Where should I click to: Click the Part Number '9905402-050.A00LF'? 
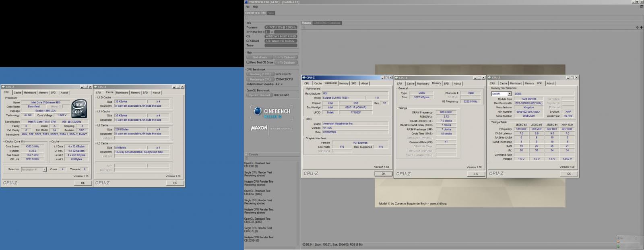click(x=529, y=112)
